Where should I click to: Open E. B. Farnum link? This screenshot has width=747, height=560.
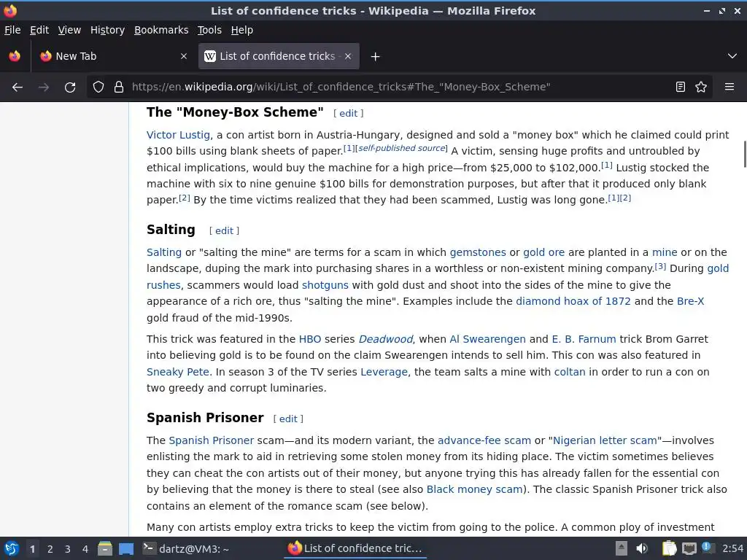click(x=584, y=339)
